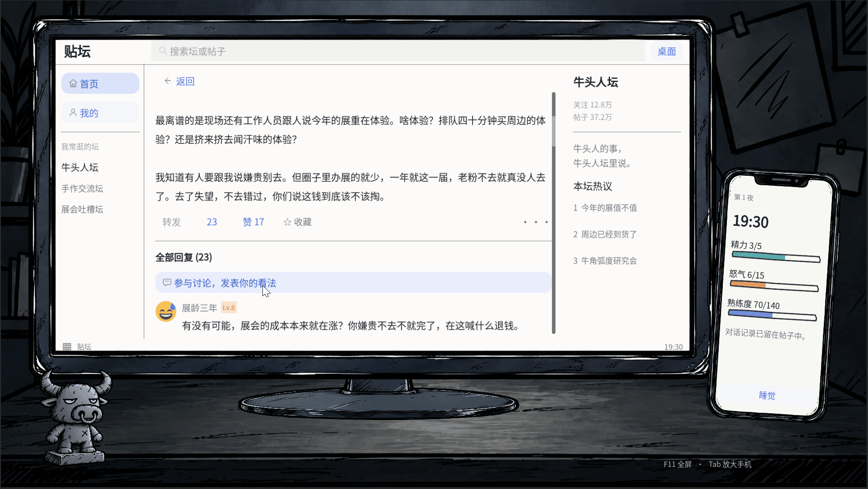Click the search field 搜索坛或帖子
Viewport: 868px width, 489px height.
click(x=398, y=51)
